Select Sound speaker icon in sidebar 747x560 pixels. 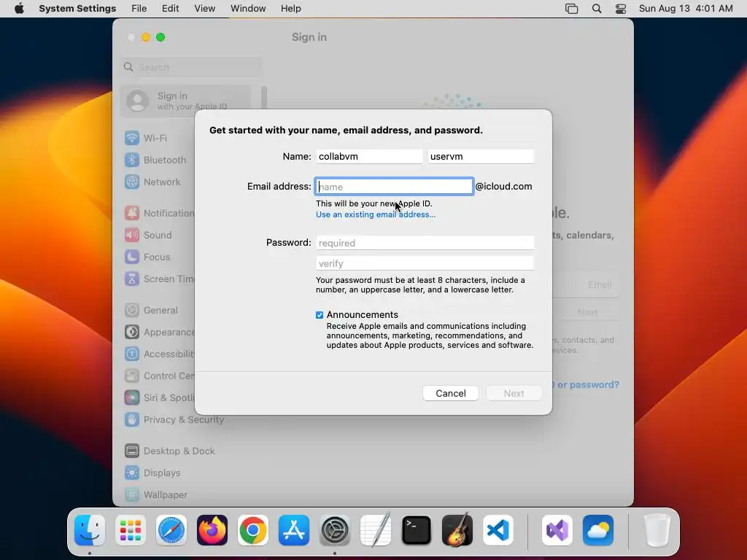coord(132,235)
